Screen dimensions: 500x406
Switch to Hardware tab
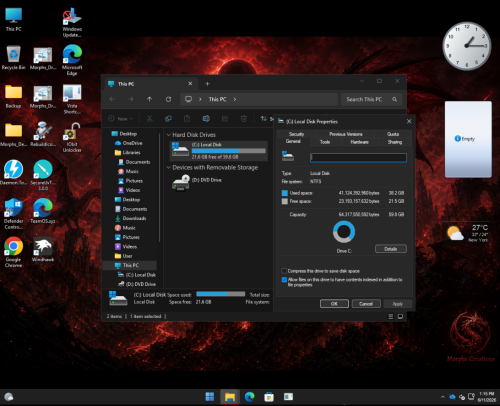pos(359,142)
